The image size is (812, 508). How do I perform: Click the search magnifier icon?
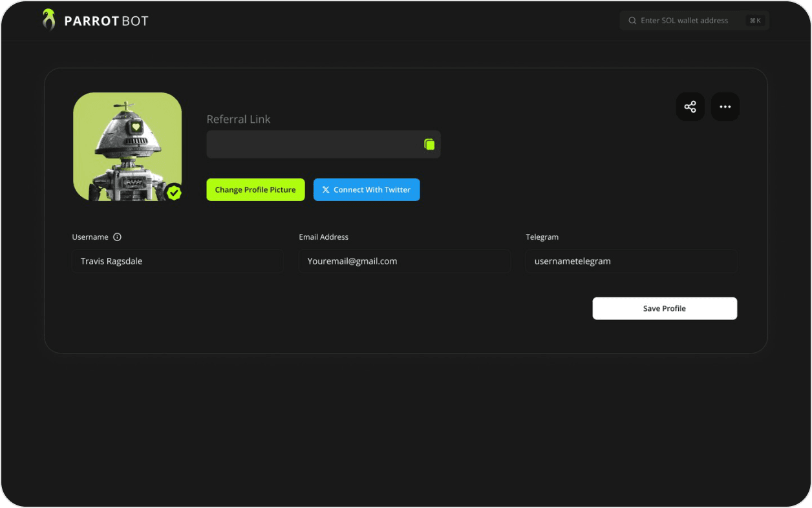click(632, 21)
